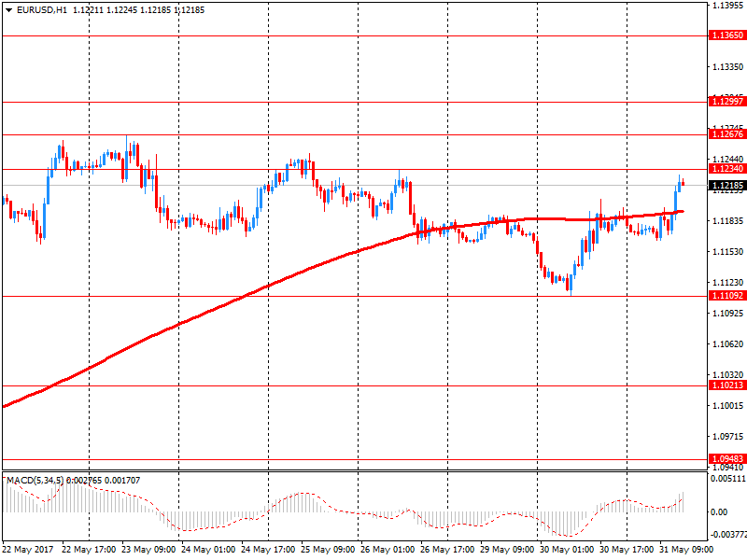The width and height of the screenshot is (747, 560).
Task: Select the 1.11092 red price level label
Action: 727,296
